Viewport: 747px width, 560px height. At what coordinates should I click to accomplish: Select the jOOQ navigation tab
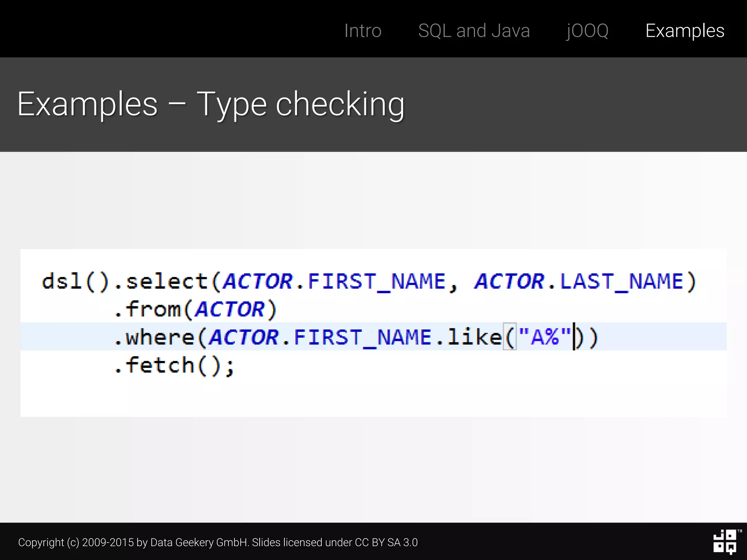click(x=587, y=31)
